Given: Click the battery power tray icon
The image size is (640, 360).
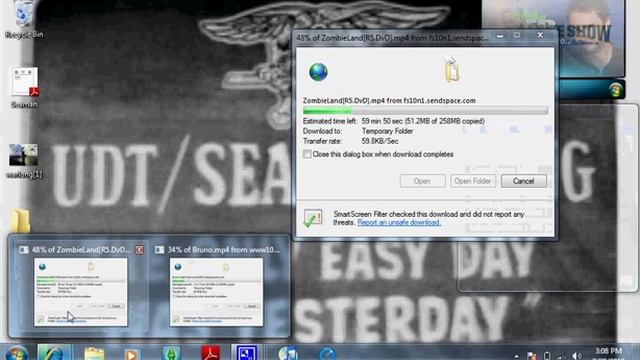Looking at the screenshot, I should 547,356.
